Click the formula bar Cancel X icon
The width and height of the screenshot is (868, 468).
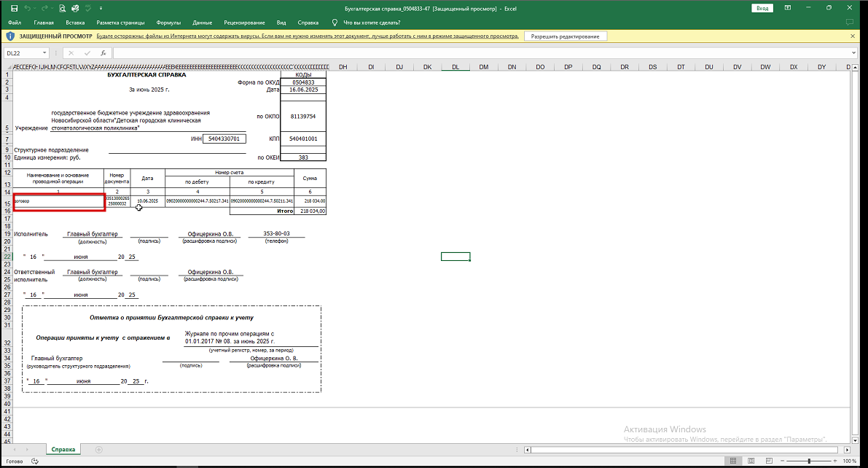(x=71, y=53)
